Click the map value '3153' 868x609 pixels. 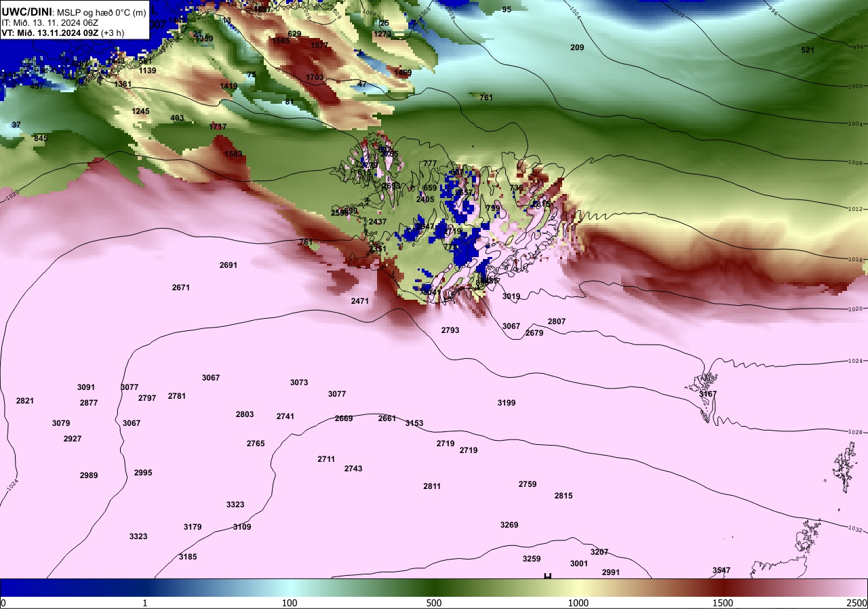point(414,423)
